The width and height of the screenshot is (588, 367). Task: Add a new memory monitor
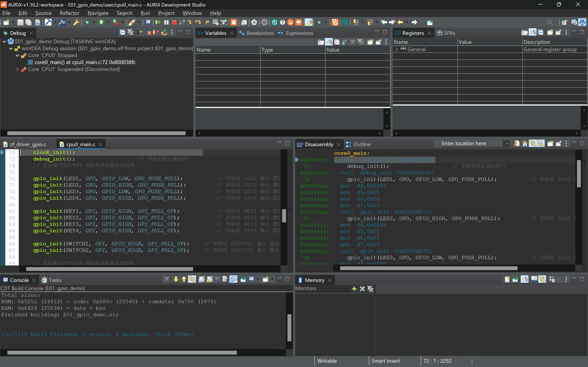354,289
